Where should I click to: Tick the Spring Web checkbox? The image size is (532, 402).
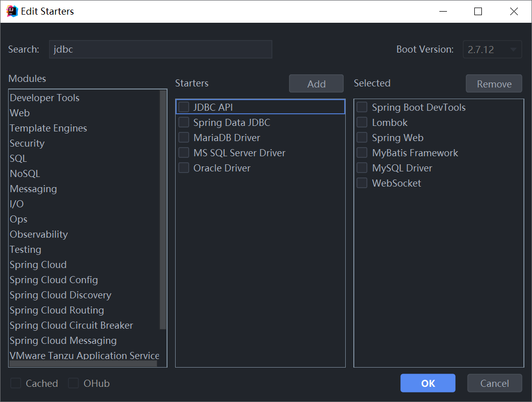tap(362, 138)
